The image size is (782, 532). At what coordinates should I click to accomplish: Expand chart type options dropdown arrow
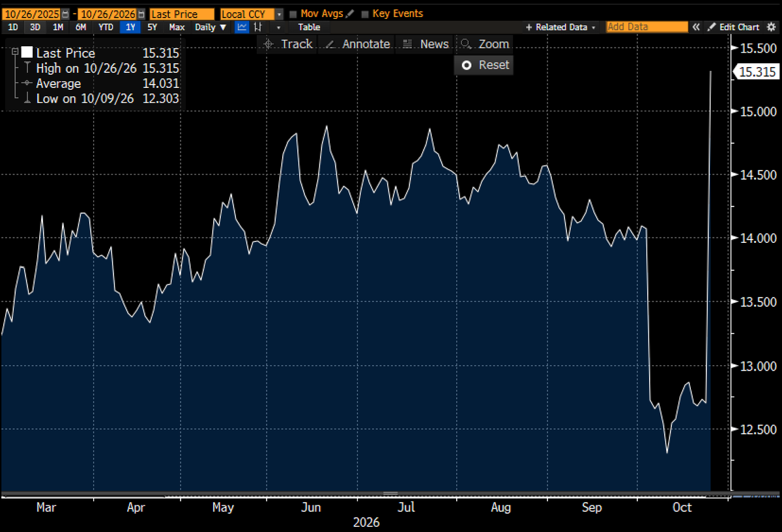[x=279, y=27]
